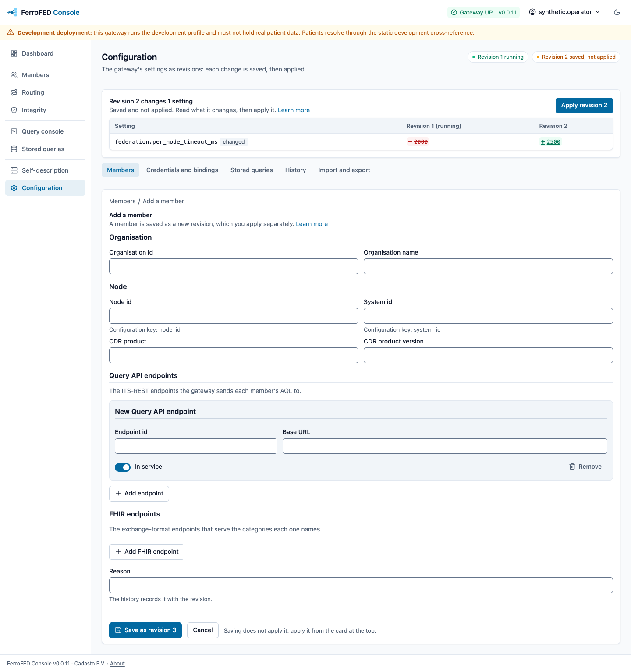Toggle dark mode moon icon

pyautogui.click(x=617, y=12)
